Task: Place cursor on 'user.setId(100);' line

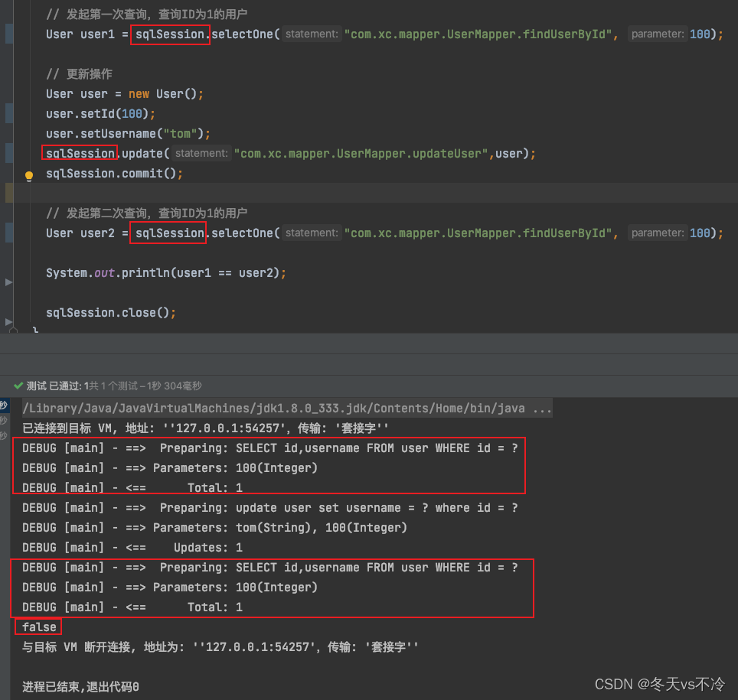Action: click(101, 114)
